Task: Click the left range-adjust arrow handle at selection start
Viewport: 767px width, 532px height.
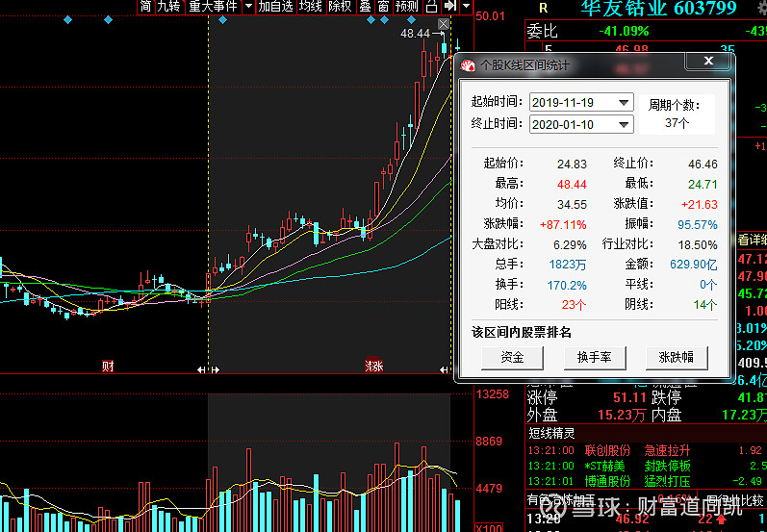Action: coord(202,369)
